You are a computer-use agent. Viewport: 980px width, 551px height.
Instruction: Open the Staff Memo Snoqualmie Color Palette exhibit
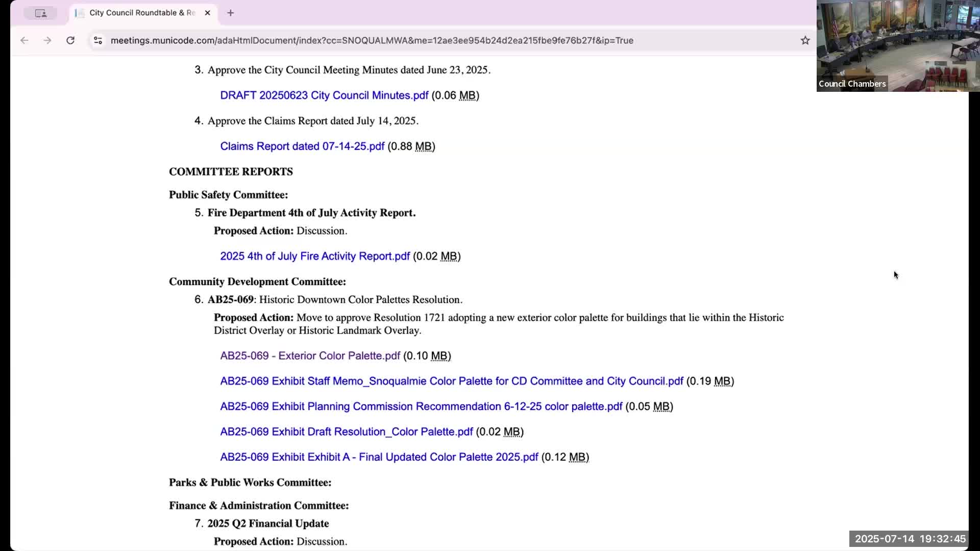pos(451,381)
